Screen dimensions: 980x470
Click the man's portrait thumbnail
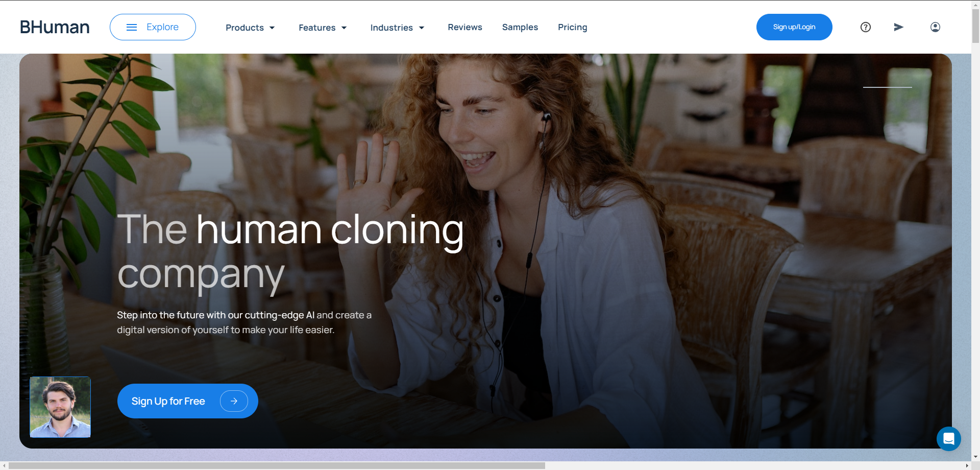60,407
